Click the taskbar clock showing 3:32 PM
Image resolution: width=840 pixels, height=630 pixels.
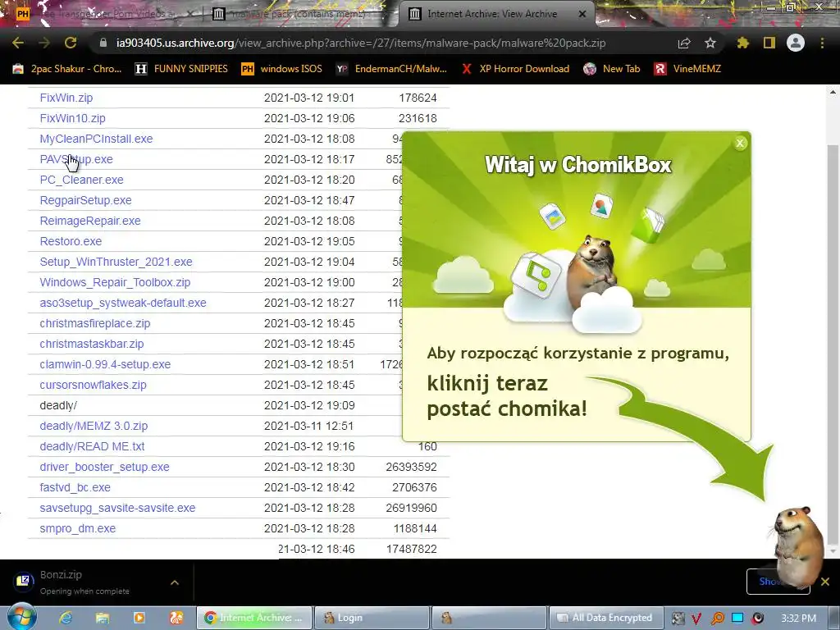[798, 619]
